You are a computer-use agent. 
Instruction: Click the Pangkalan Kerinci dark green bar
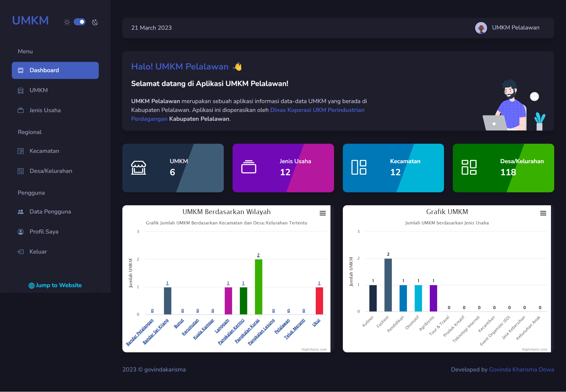coord(243,301)
